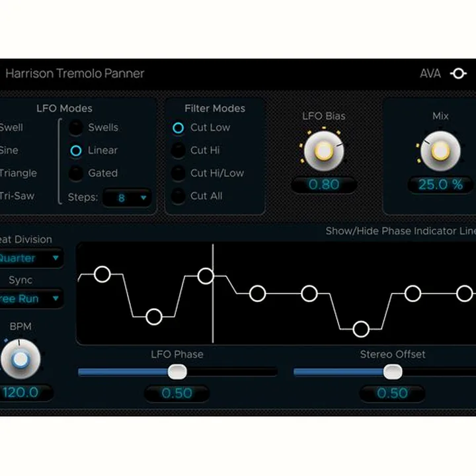Click the Mix knob
Viewport: 476px width, 476px height.
point(440,151)
